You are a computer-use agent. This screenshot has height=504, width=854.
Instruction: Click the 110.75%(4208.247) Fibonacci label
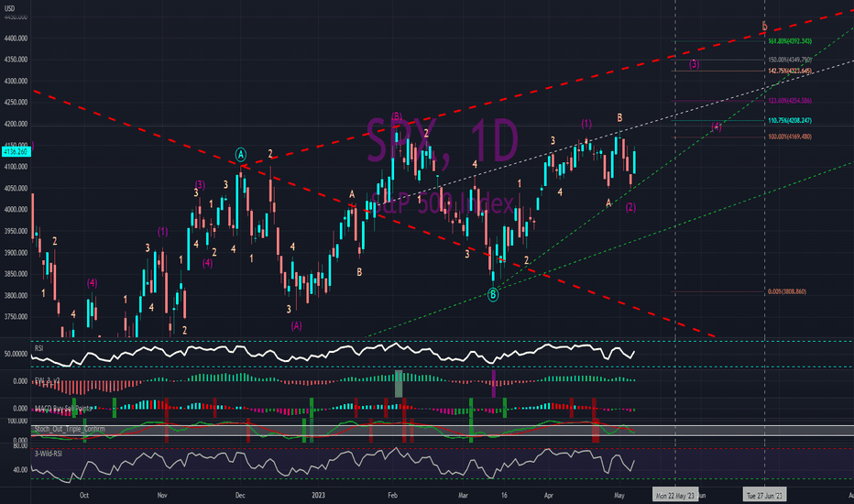pyautogui.click(x=790, y=120)
